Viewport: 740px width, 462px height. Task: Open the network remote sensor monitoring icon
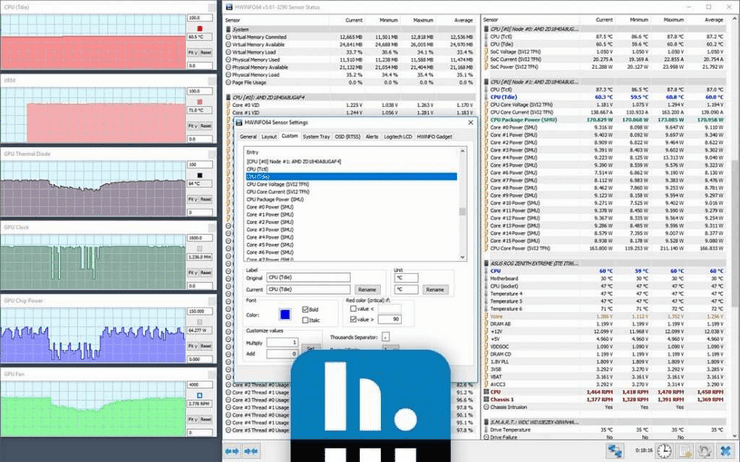click(615, 450)
